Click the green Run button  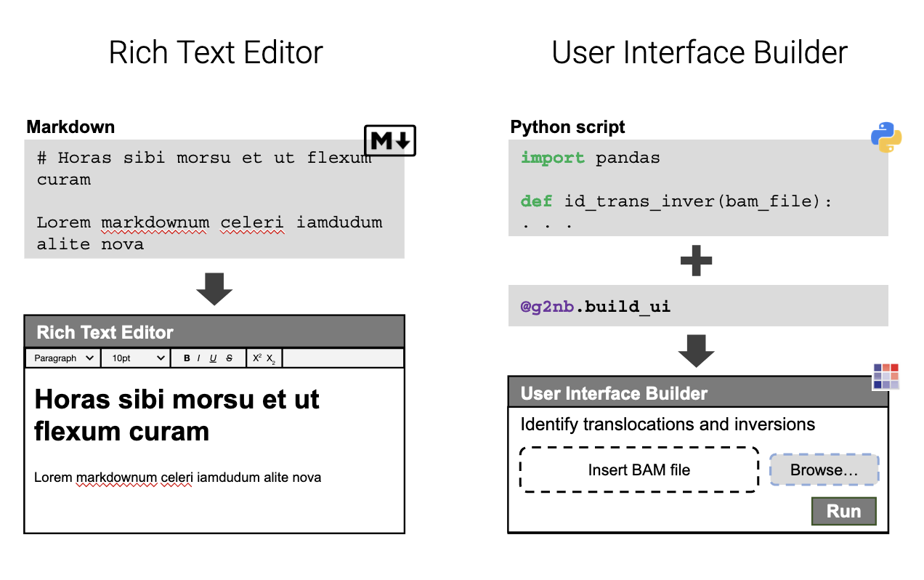pyautogui.click(x=844, y=511)
